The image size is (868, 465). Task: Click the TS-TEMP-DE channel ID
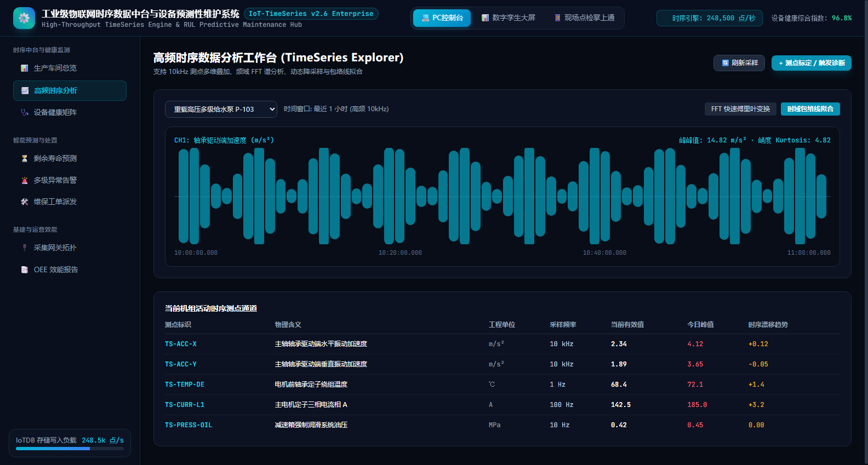[x=185, y=384]
